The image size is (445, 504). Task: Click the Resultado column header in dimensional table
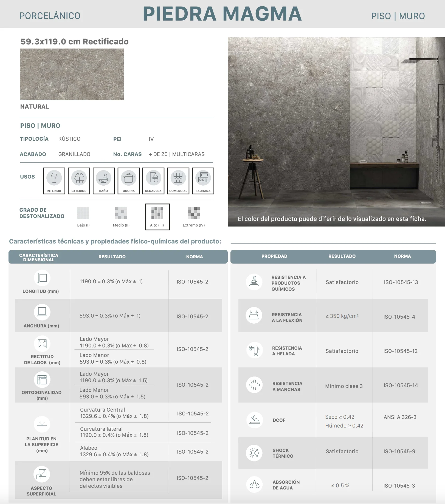[112, 257]
